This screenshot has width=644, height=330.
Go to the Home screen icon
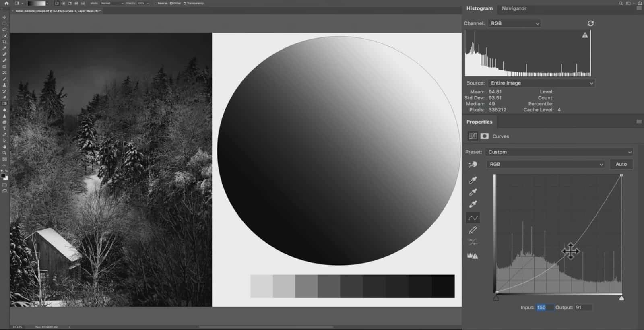pyautogui.click(x=6, y=3)
